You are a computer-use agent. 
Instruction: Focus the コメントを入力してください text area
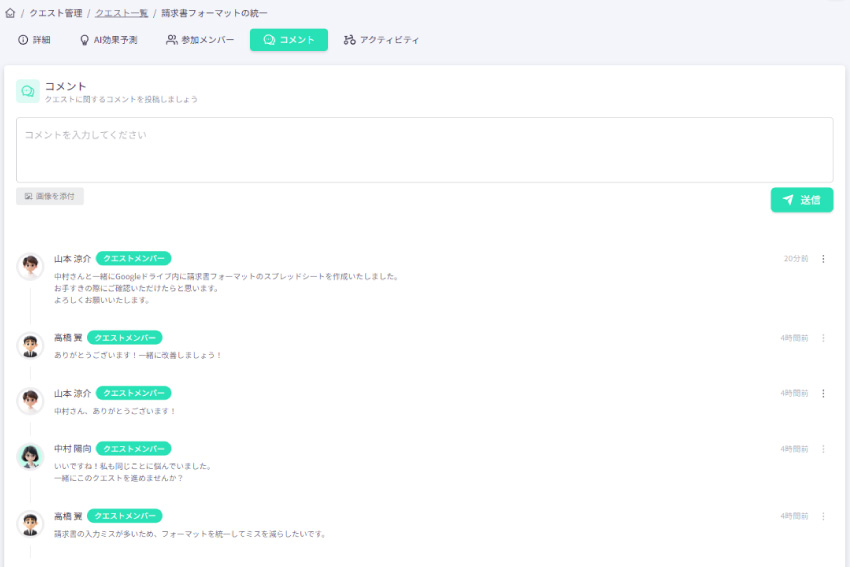click(424, 150)
